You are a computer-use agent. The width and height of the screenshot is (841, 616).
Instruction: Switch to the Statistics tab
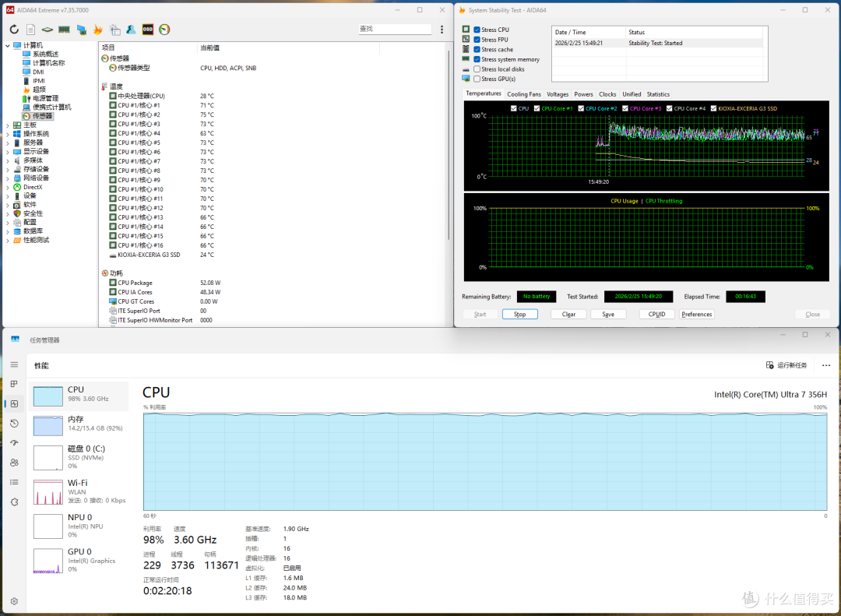tap(658, 94)
